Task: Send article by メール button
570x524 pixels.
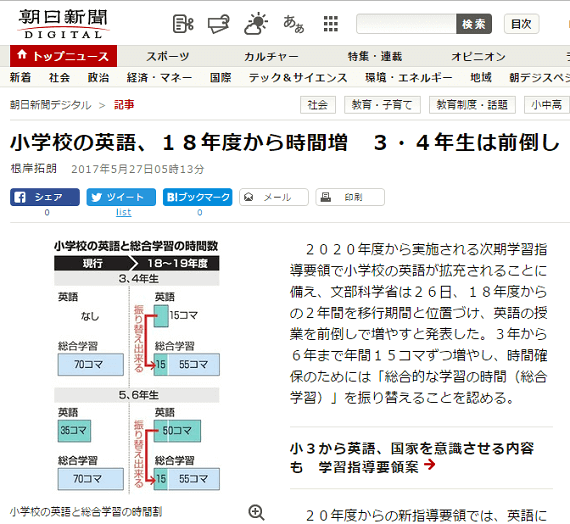Action: (274, 197)
